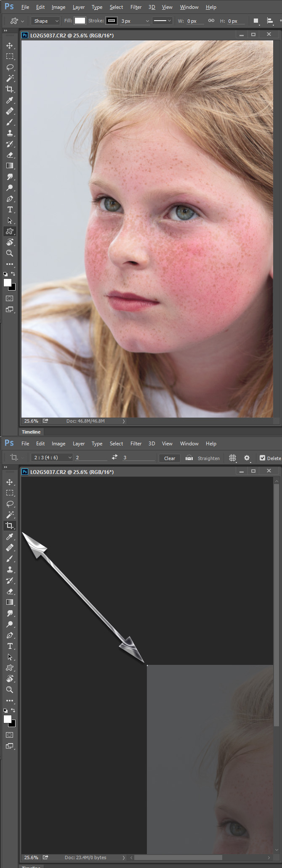Select the Lasso tool in the top screenshot

pos(10,67)
